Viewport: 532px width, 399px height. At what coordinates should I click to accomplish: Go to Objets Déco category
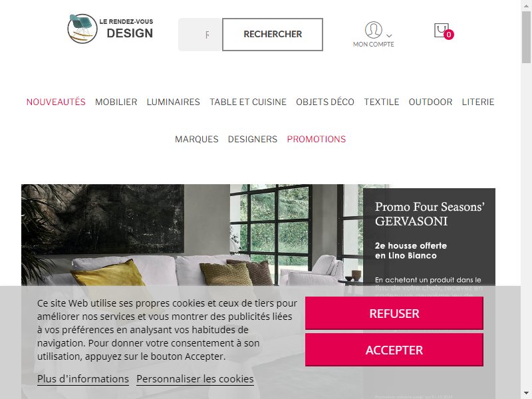tap(325, 102)
